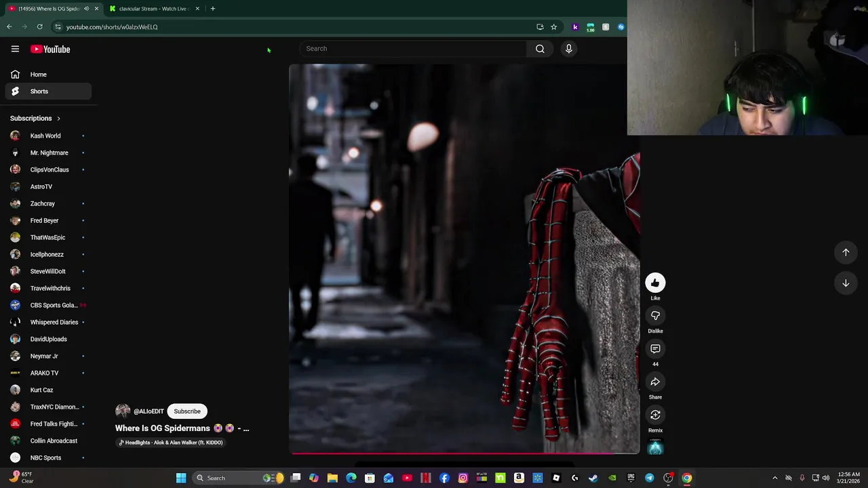Go back in browser history
The width and height of the screenshot is (868, 488).
pos(9,27)
